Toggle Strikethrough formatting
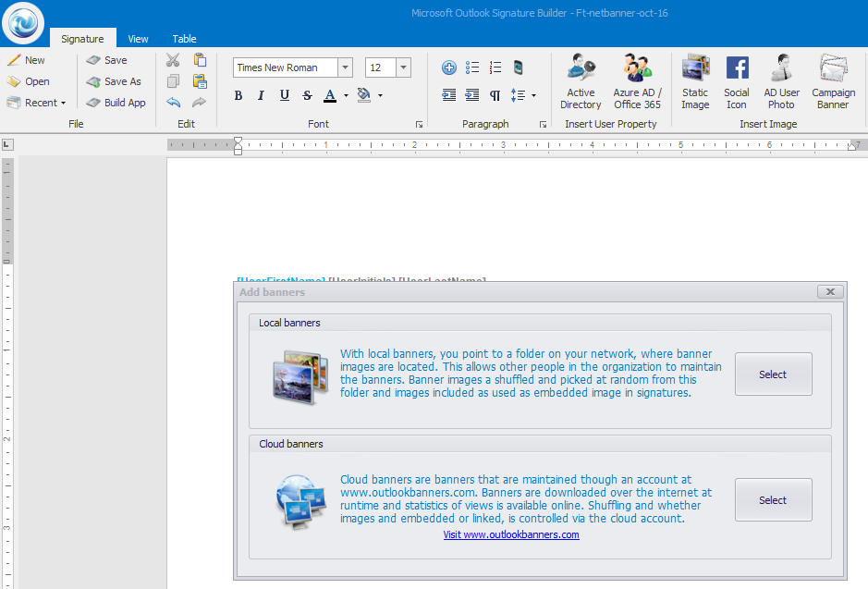The image size is (868, 589). tap(307, 95)
